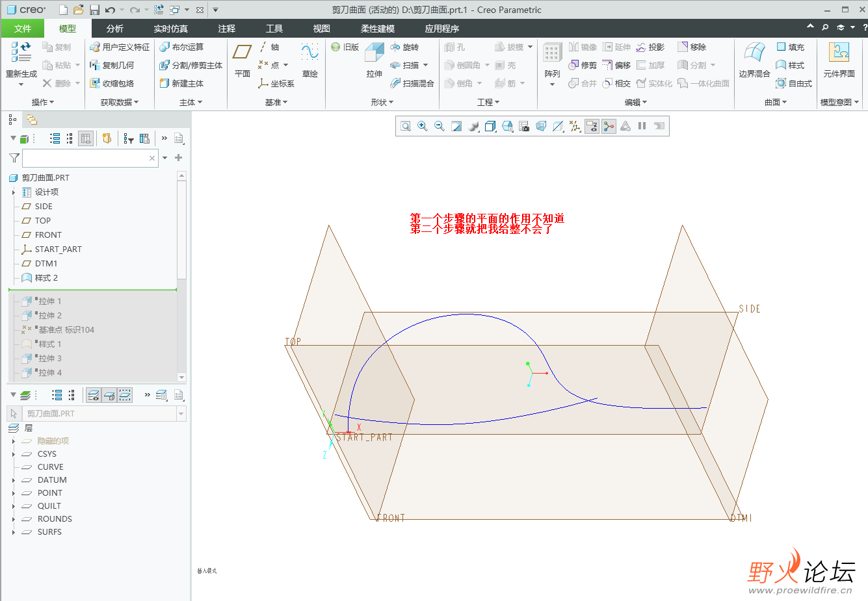This screenshot has height=601, width=868.
Task: Switch to the Analysis (分析) tab
Action: pos(115,29)
